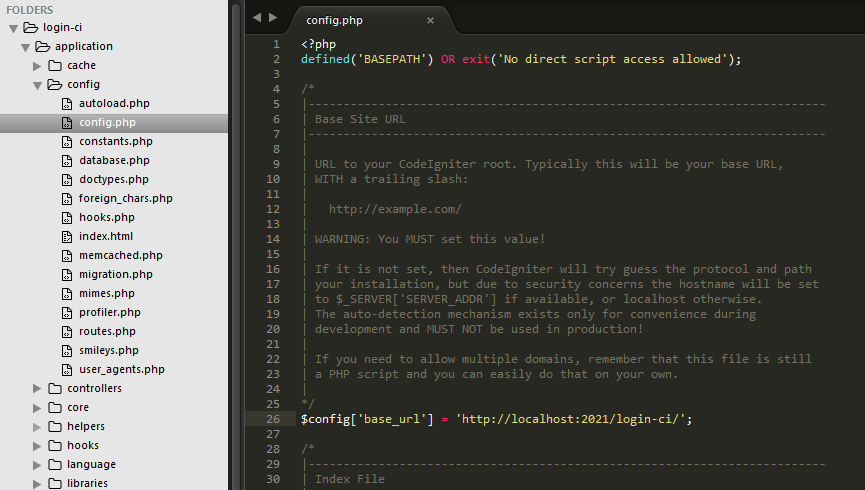The image size is (865, 490).
Task: Open migration.php from the sidebar
Action: click(x=116, y=275)
